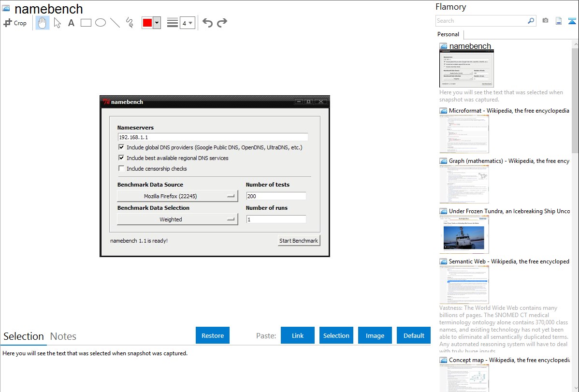The image size is (579, 392).
Task: Open the color picker dropdown arrow
Action: (x=157, y=23)
